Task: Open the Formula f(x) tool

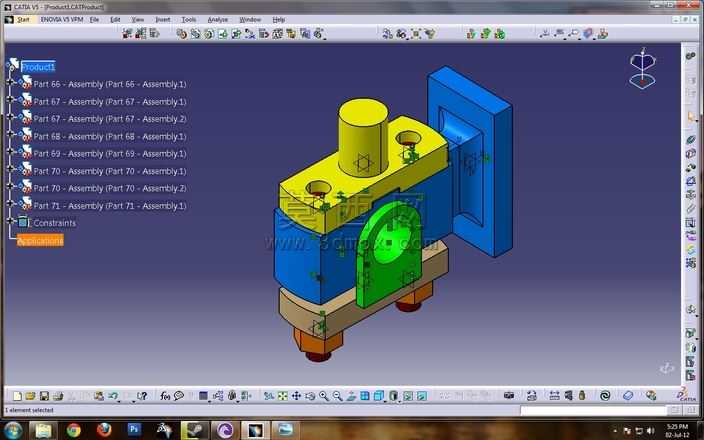Action: click(x=165, y=396)
